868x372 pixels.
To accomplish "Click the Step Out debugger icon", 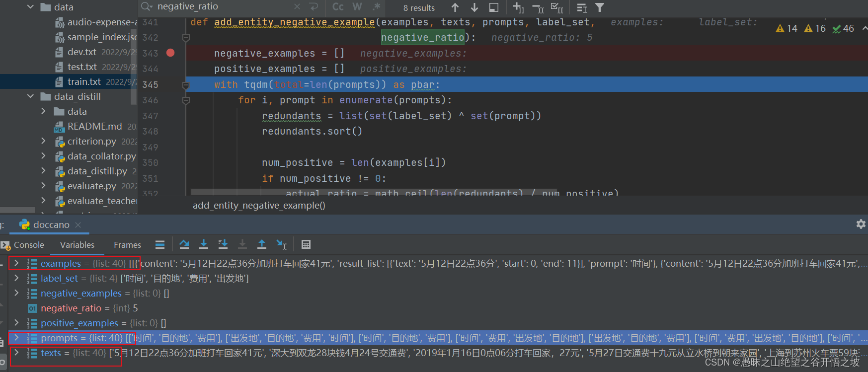I will 262,244.
